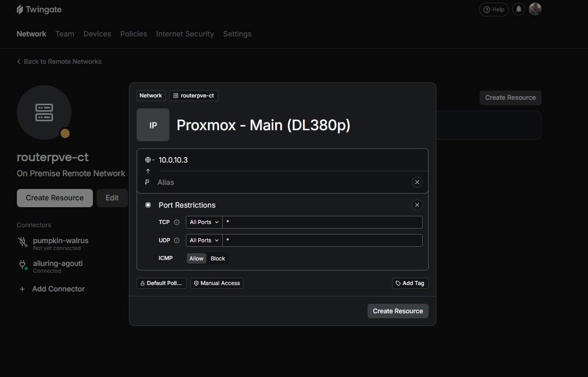Switch to the Devices tab
This screenshot has width=588, height=377.
(x=97, y=34)
